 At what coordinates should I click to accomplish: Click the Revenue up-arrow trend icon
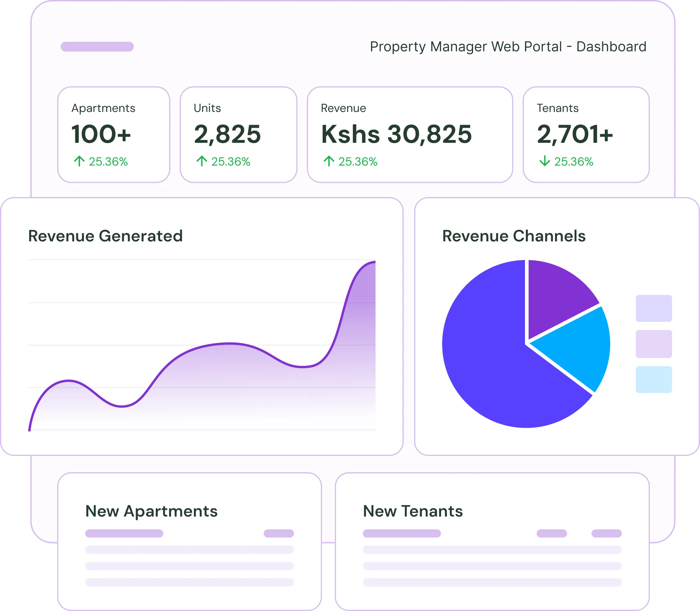(329, 161)
